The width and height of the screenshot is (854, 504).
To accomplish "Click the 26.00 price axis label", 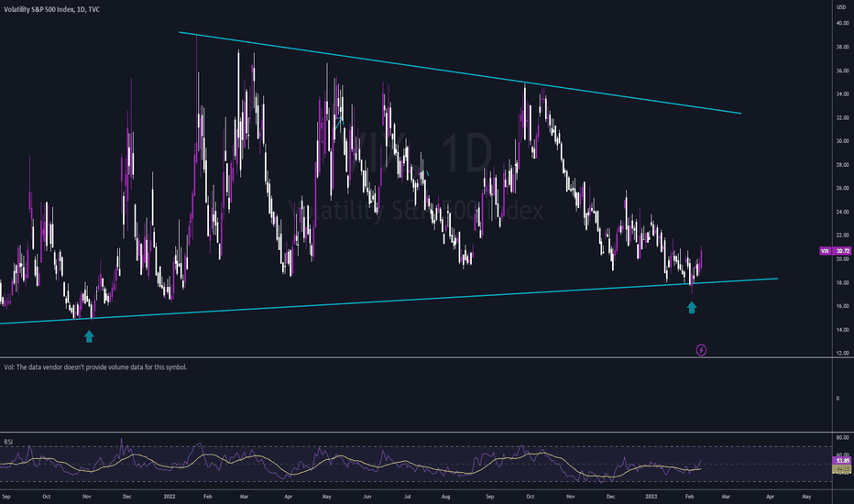I will coord(843,188).
